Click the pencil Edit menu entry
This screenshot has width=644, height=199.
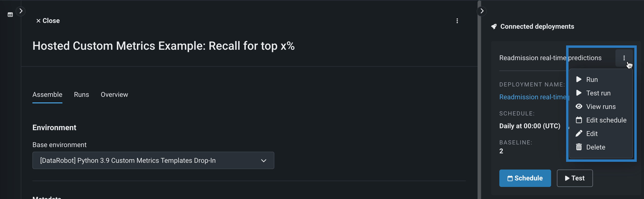point(592,134)
